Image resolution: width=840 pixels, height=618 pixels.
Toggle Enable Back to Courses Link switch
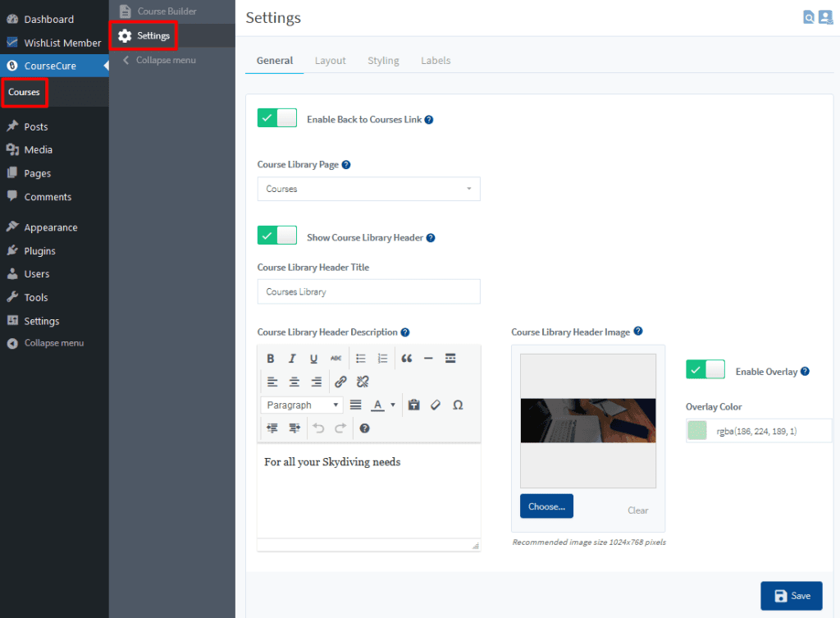pyautogui.click(x=277, y=118)
